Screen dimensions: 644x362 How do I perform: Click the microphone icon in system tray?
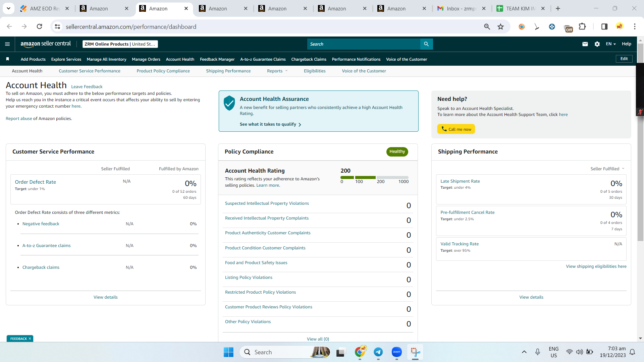pos(538,352)
